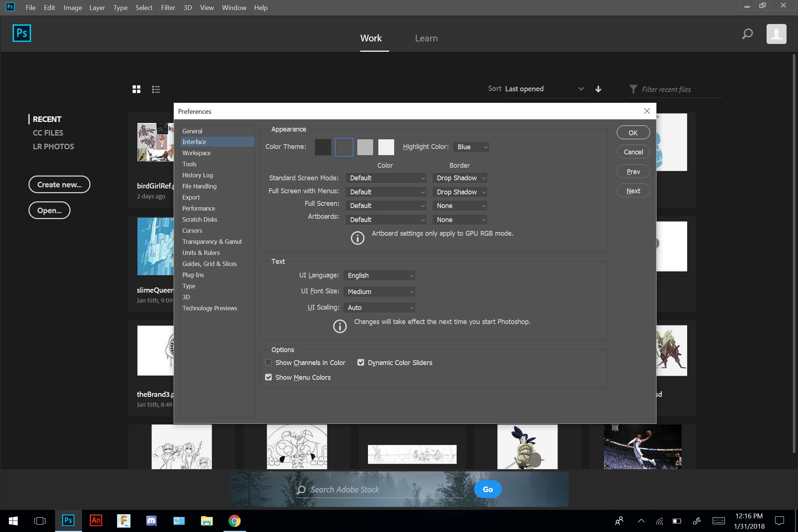Open Standard Screen Mode border dropdown

click(x=460, y=178)
